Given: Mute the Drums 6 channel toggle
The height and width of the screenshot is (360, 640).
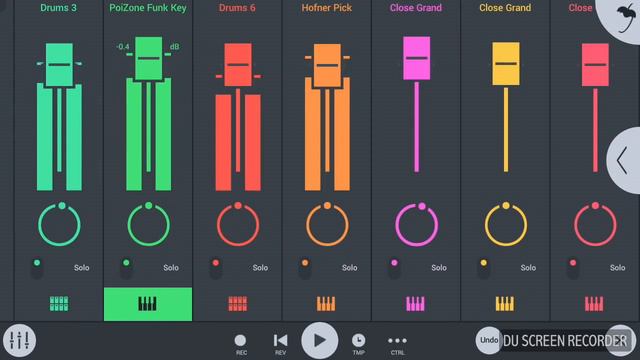Looking at the screenshot, I should [x=216, y=268].
